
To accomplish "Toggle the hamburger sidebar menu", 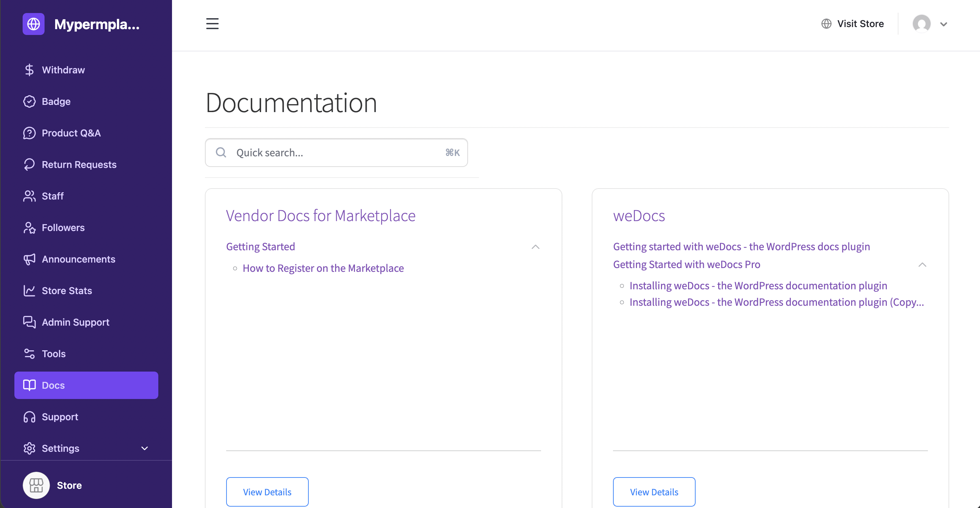I will [212, 24].
